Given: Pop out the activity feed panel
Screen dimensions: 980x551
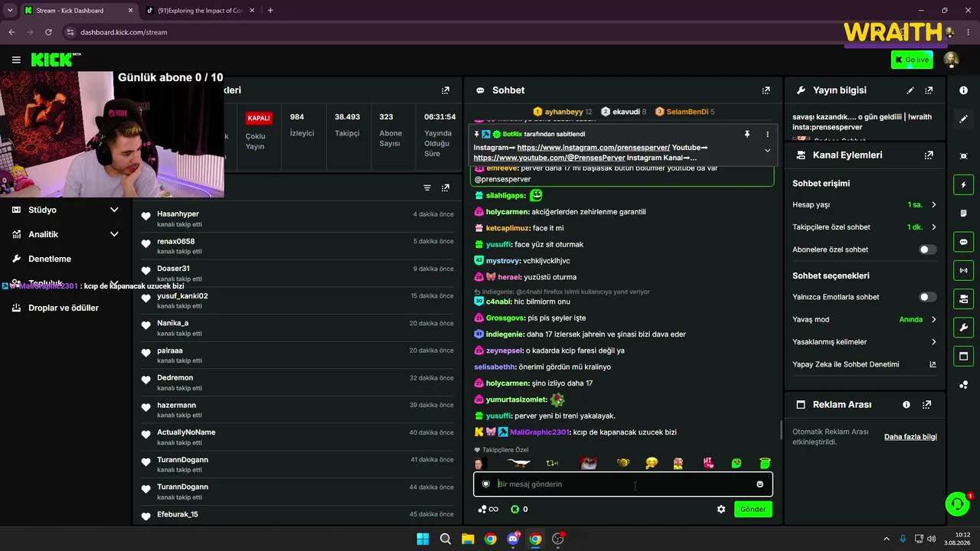Looking at the screenshot, I should [x=446, y=187].
